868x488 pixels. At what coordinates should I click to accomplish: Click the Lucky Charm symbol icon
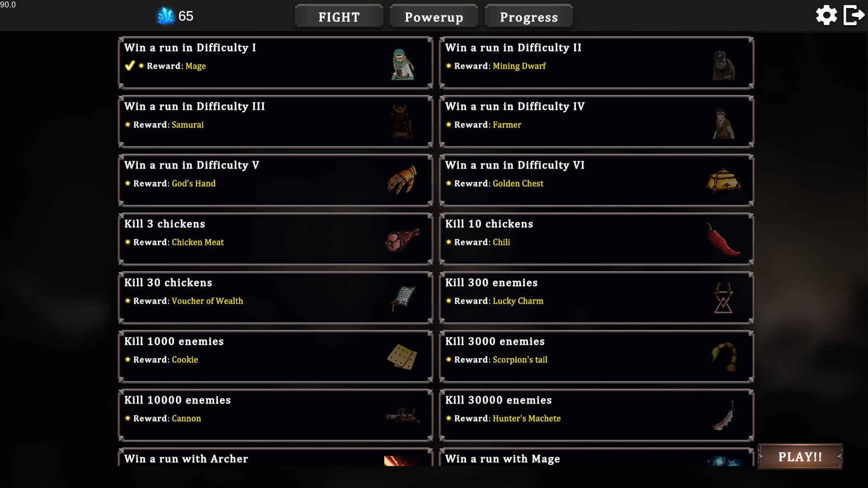tap(723, 298)
